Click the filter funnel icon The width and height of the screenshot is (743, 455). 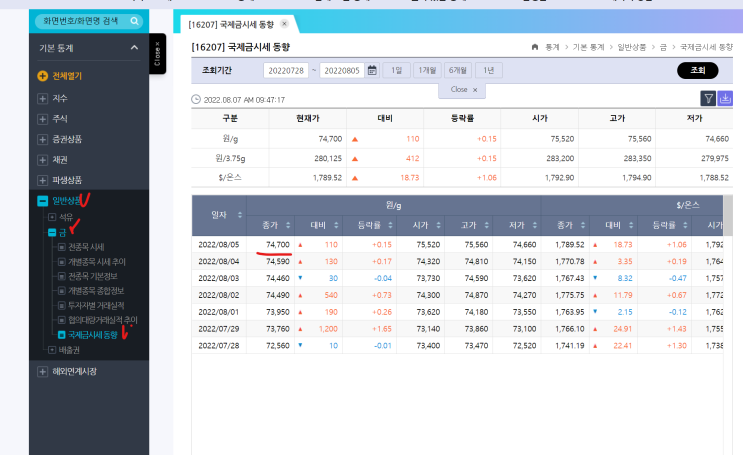(x=708, y=99)
